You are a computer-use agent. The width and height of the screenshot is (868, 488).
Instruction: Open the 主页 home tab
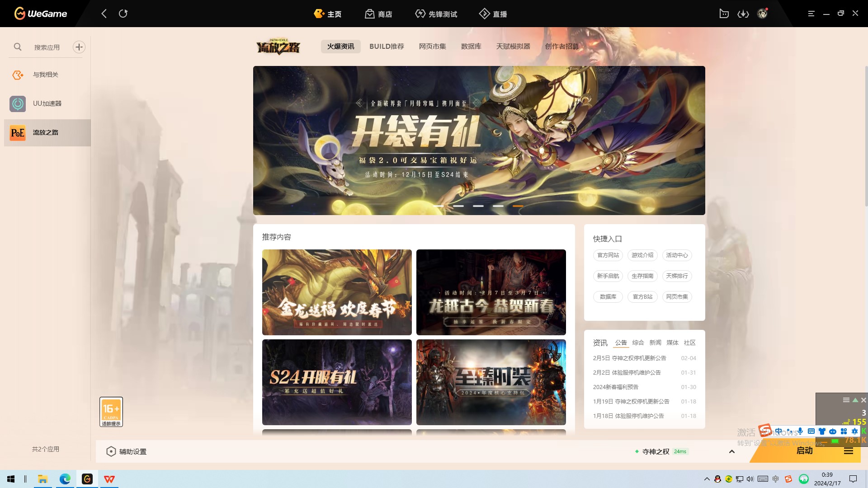point(328,14)
